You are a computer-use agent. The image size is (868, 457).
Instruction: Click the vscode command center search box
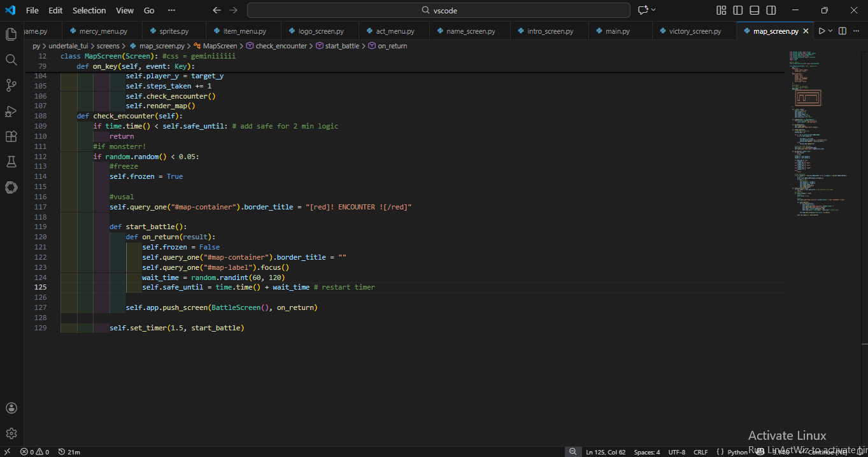(x=439, y=10)
